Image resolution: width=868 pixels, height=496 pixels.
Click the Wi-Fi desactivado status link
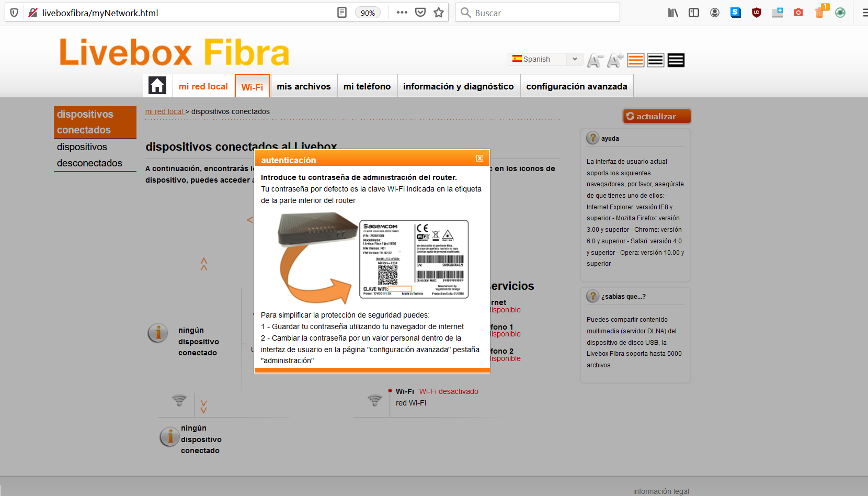tap(449, 391)
